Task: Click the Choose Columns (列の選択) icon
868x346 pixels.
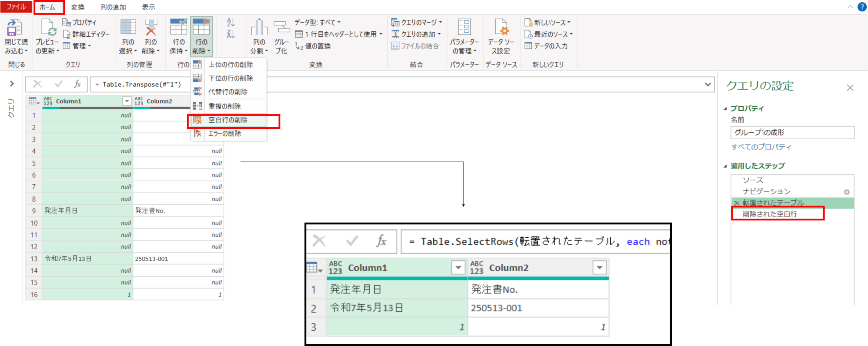Action: [128, 27]
